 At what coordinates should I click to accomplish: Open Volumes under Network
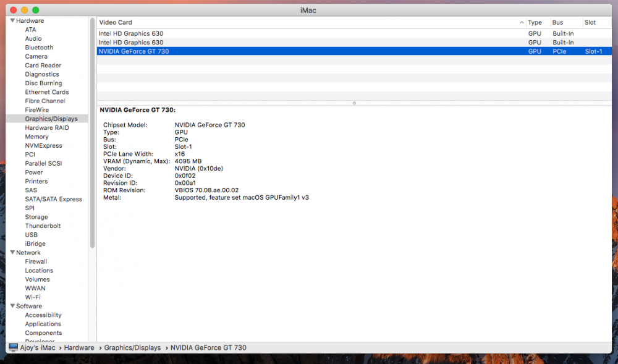tap(38, 279)
